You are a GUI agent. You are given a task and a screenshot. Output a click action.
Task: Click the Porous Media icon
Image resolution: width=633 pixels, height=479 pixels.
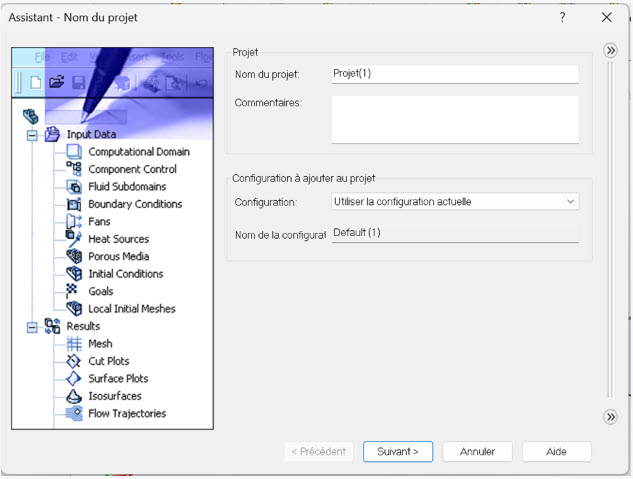[73, 256]
